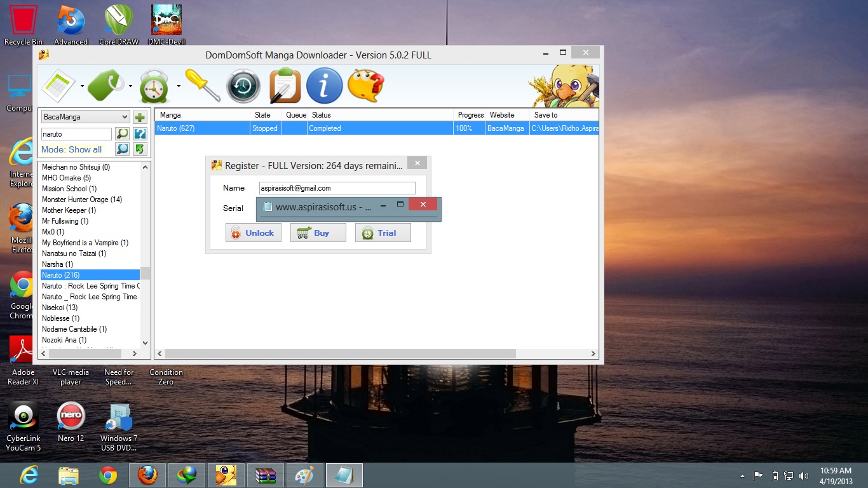The height and width of the screenshot is (488, 868).
Task: Click the green magnifier search button
Action: click(x=122, y=134)
